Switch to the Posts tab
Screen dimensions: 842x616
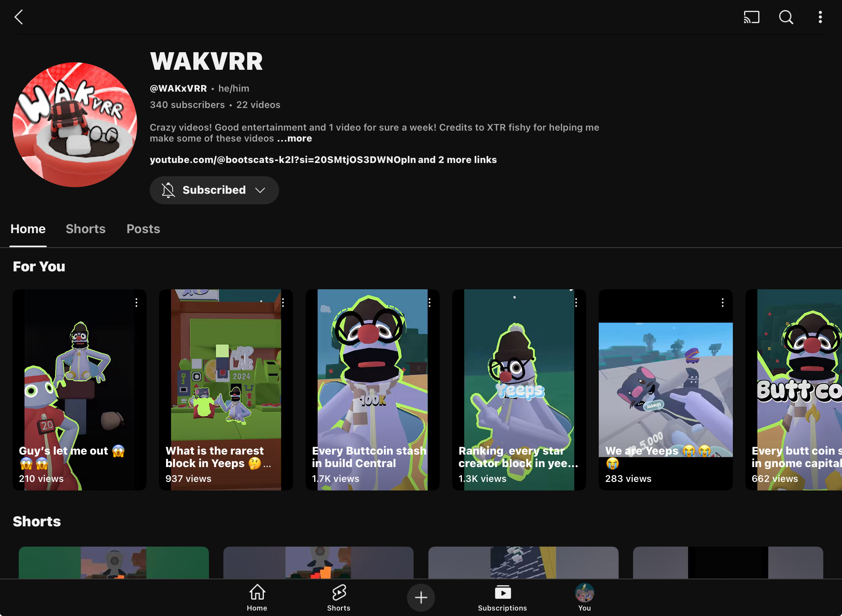pos(143,229)
